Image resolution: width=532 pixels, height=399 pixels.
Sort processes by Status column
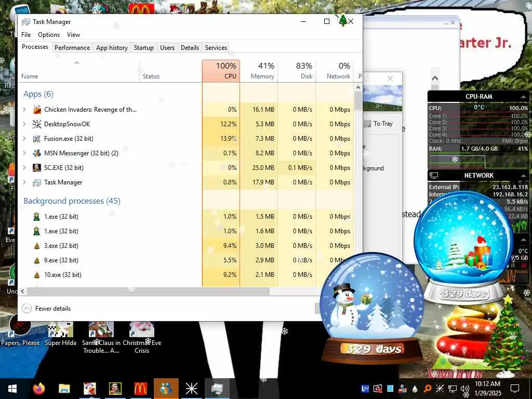170,71
